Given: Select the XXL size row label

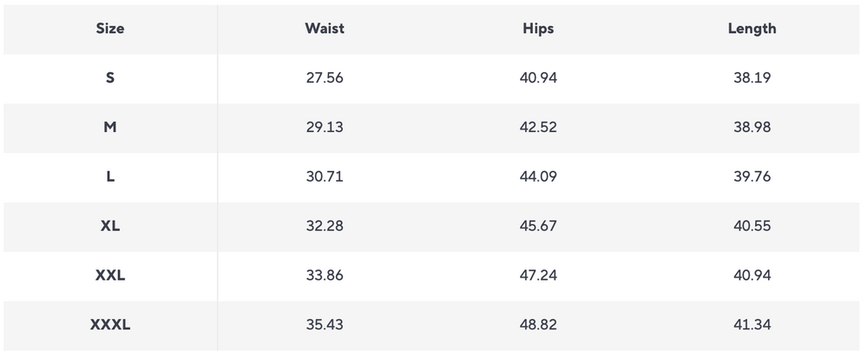Looking at the screenshot, I should [x=110, y=276].
